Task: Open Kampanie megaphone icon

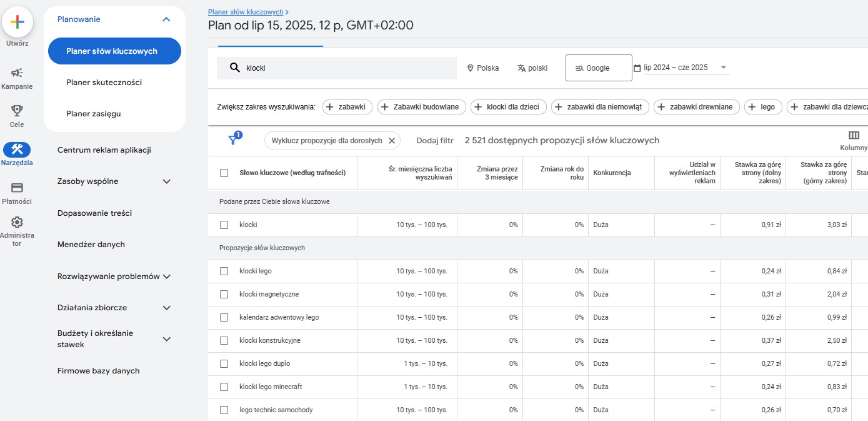Action: click(17, 73)
